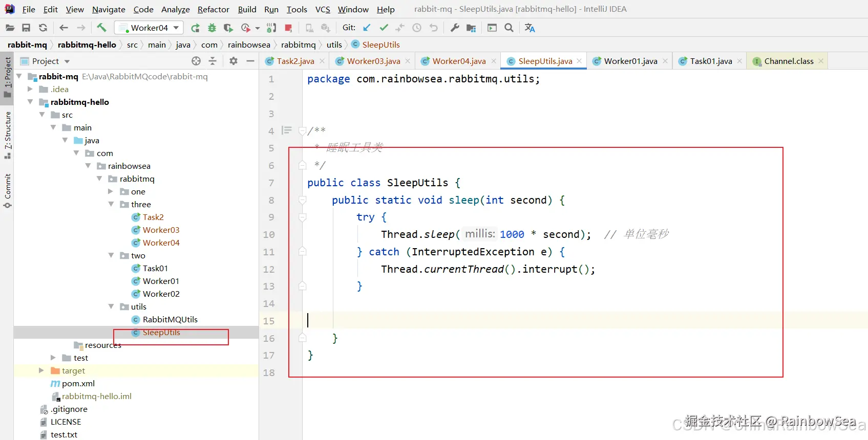Collapse the three package
The width and height of the screenshot is (868, 440).
tap(111, 204)
